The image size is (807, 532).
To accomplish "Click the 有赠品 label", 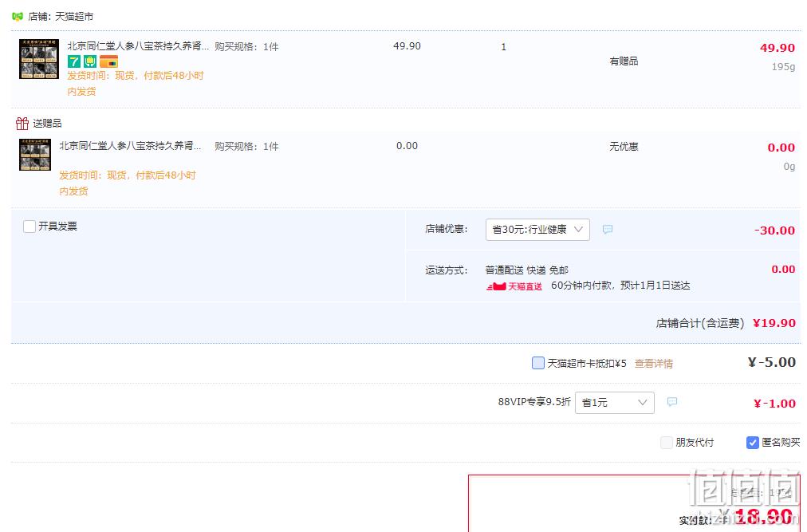I will (624, 61).
